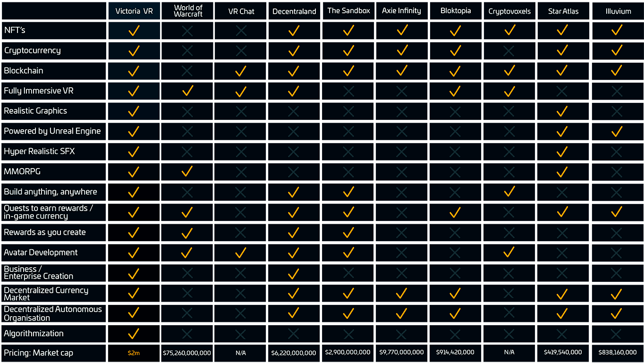This screenshot has width=644, height=363.
Task: Click the checkmark for Victoria VR under NFT's
Action: click(134, 30)
